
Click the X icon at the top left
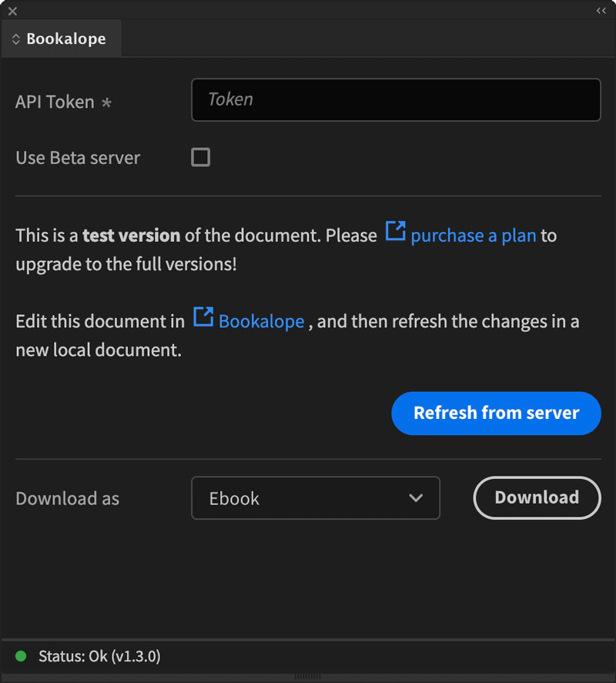12,11
